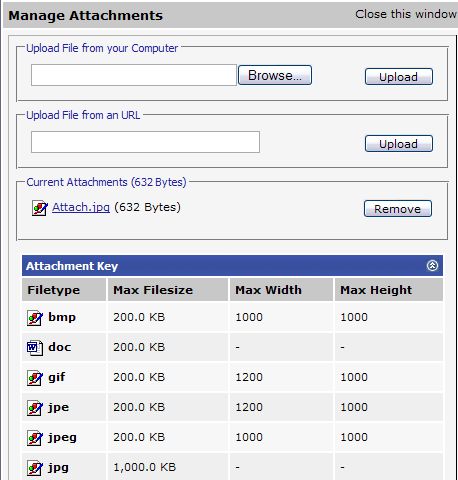Collapse the Attachment Key table
This screenshot has width=458, height=480.
point(432,266)
